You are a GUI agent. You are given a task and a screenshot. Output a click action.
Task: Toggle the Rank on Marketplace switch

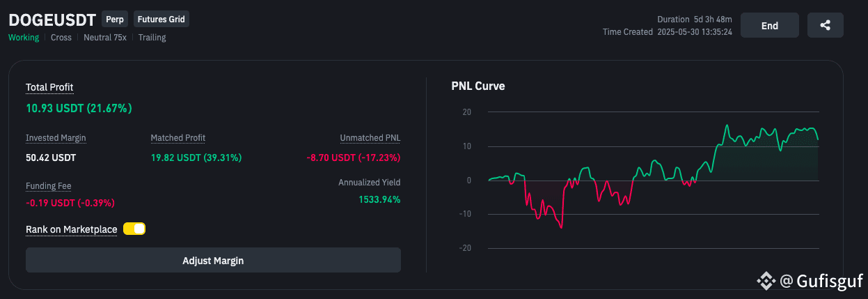(x=134, y=229)
